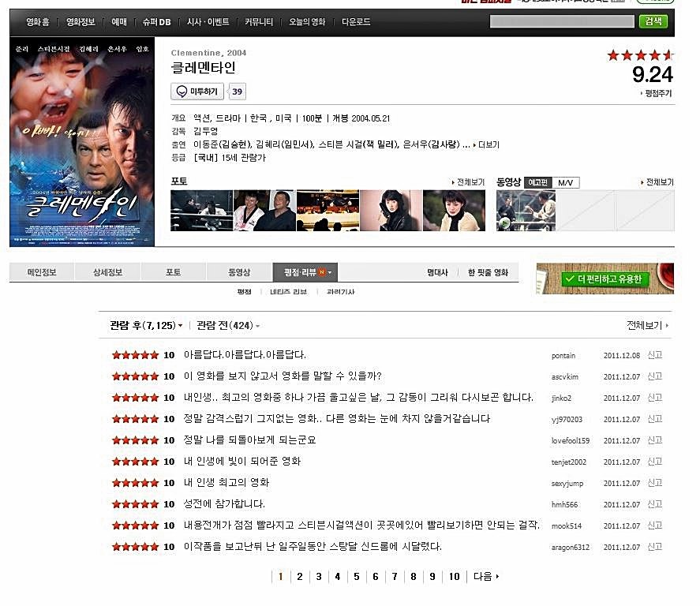Select the M/V video tab
Image resolution: width=700 pixels, height=606 pixels.
(566, 182)
